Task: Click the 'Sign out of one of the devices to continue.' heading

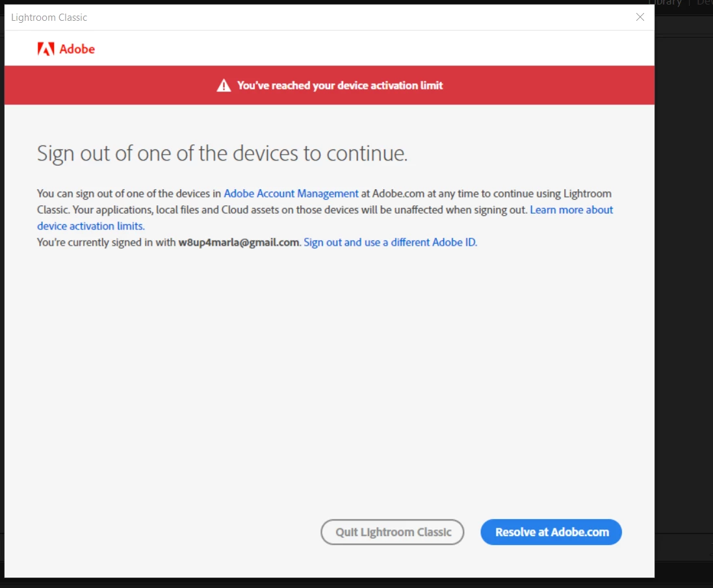Action: coord(222,153)
